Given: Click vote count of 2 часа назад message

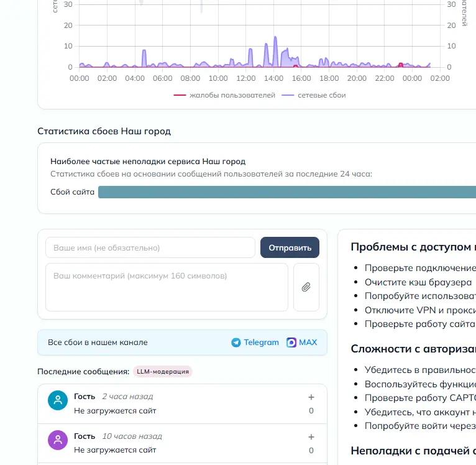Looking at the screenshot, I should tap(311, 411).
